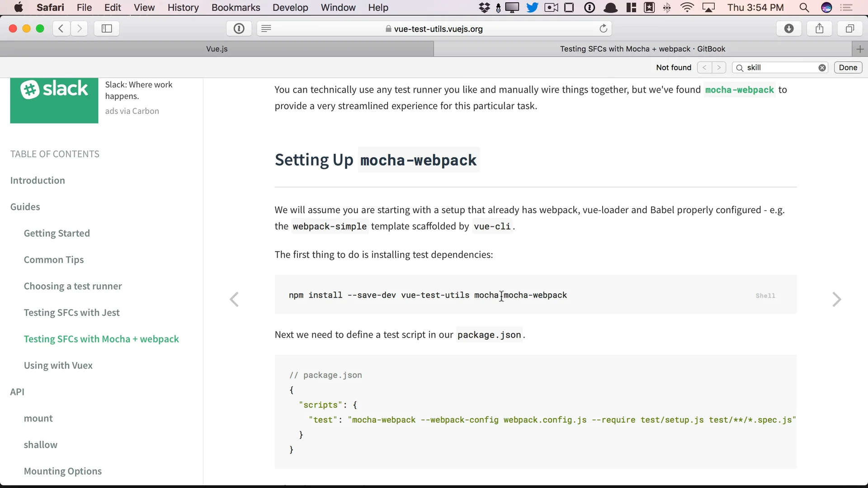The width and height of the screenshot is (868, 488).
Task: Follow the mocha-webpack green link
Action: [739, 90]
